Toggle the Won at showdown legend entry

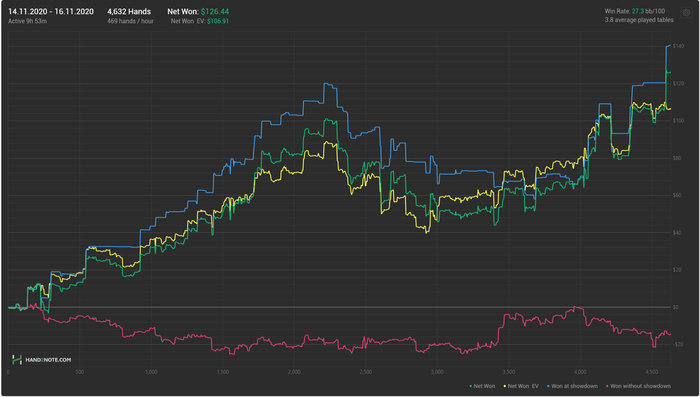click(x=572, y=386)
